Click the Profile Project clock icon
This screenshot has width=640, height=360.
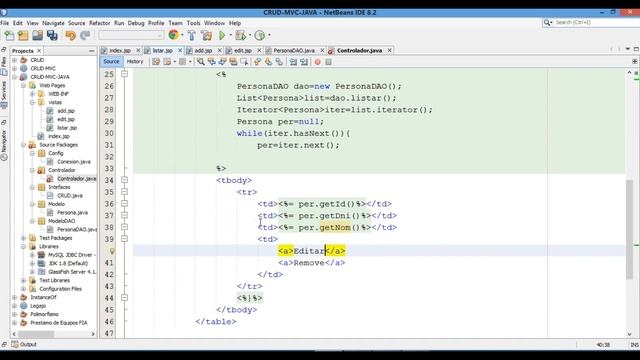(260, 36)
